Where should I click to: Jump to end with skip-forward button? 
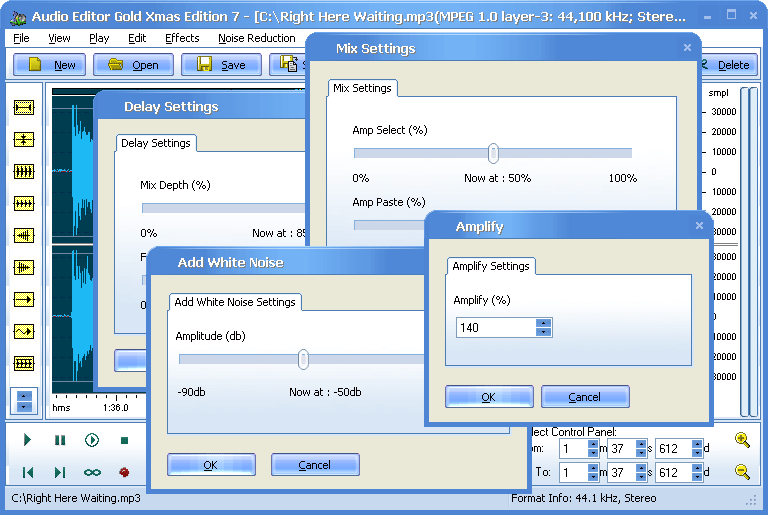tap(60, 472)
